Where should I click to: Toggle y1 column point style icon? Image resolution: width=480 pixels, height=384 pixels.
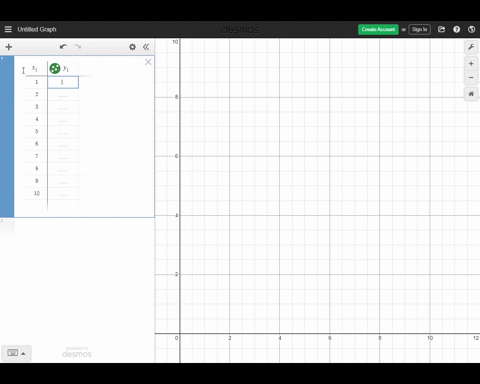click(55, 68)
